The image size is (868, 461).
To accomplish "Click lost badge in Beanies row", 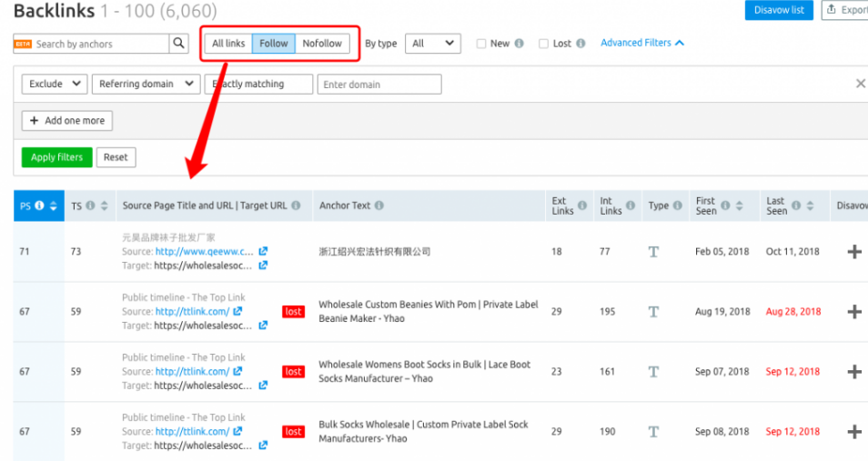I will click(293, 312).
